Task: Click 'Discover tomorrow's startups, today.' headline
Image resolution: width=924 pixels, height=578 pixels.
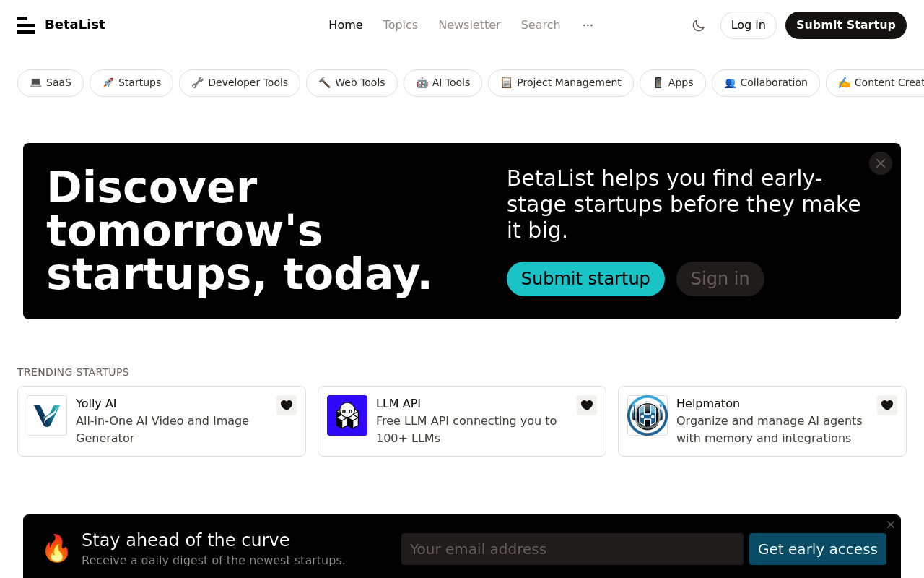Action: coord(239,230)
